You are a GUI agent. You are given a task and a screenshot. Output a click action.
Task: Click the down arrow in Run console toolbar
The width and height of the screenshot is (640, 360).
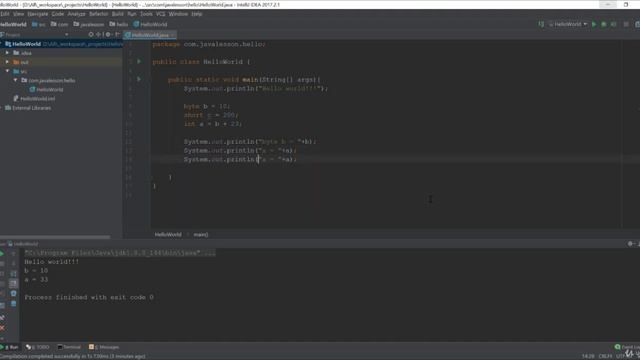pyautogui.click(x=13, y=264)
